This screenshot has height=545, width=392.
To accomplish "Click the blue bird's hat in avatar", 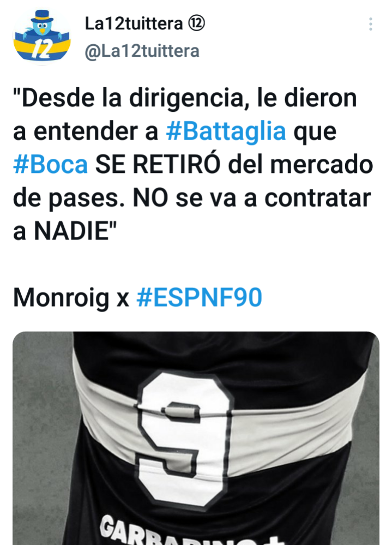I will pyautogui.click(x=41, y=15).
